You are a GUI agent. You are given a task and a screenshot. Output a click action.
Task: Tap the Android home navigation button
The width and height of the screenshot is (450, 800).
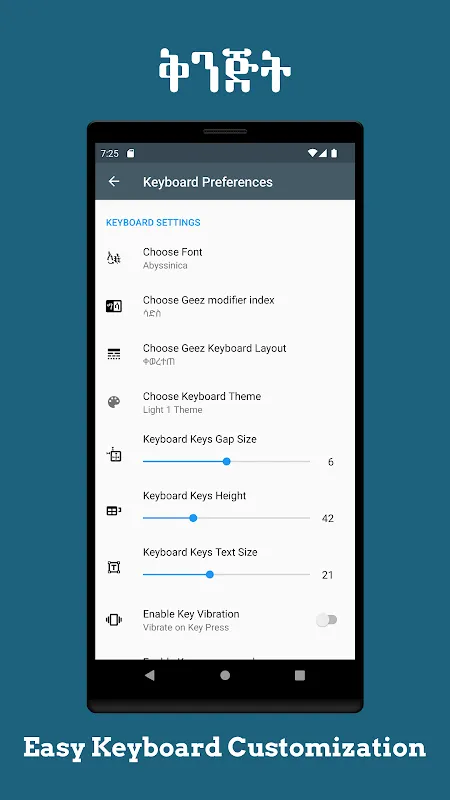click(x=225, y=676)
